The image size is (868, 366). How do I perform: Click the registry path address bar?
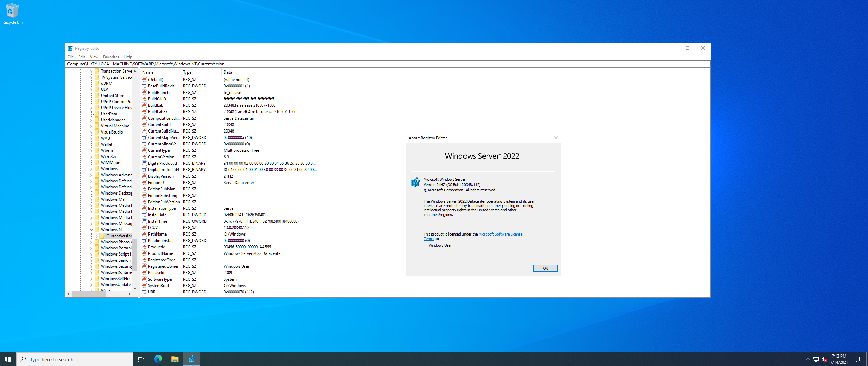388,64
